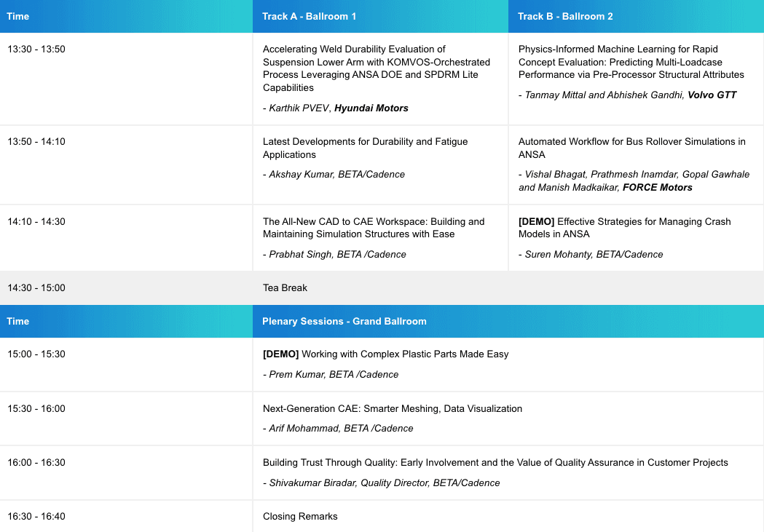Click Automated Workflow for Bus Rollover Simulations

tap(632, 148)
